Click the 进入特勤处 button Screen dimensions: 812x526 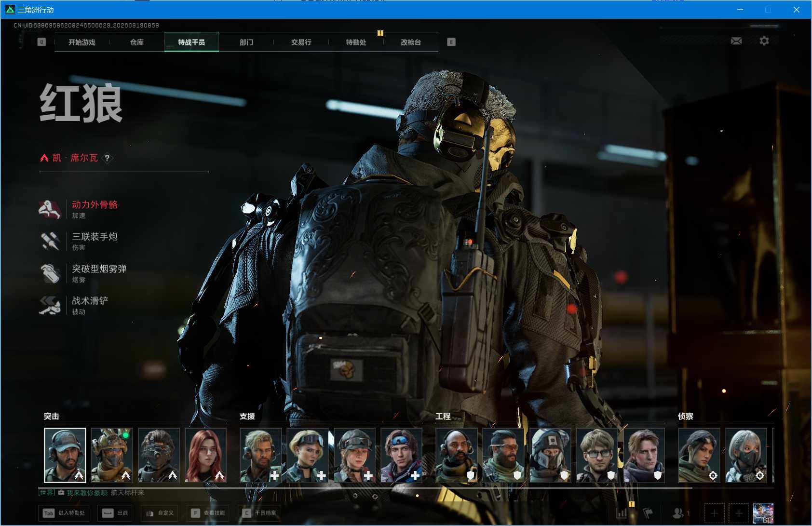64,513
